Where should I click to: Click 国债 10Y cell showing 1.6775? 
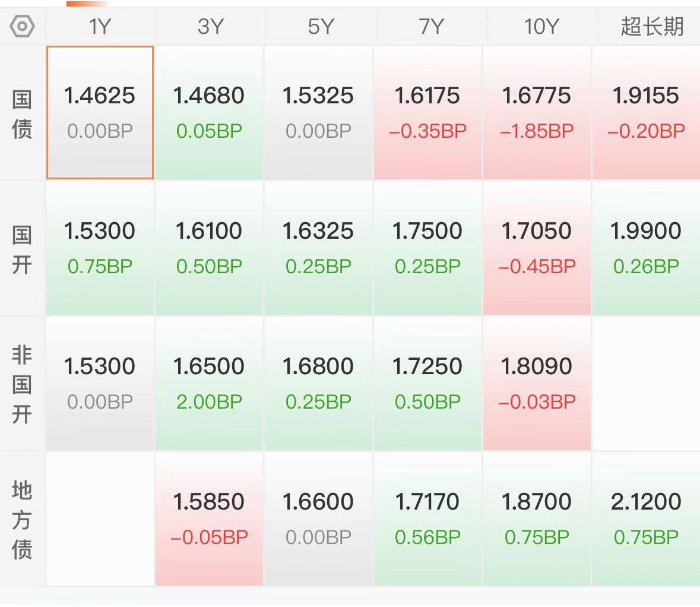(x=537, y=113)
